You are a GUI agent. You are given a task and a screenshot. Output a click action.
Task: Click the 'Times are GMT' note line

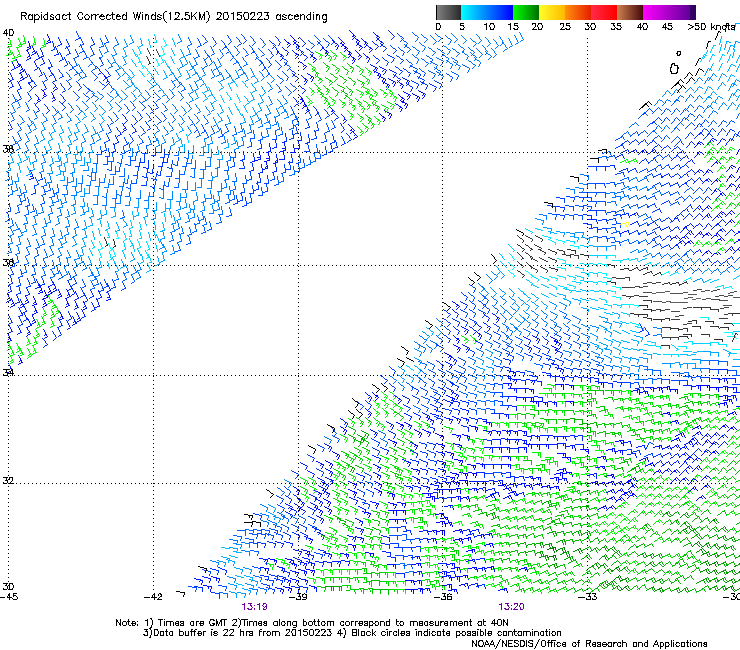(312, 623)
